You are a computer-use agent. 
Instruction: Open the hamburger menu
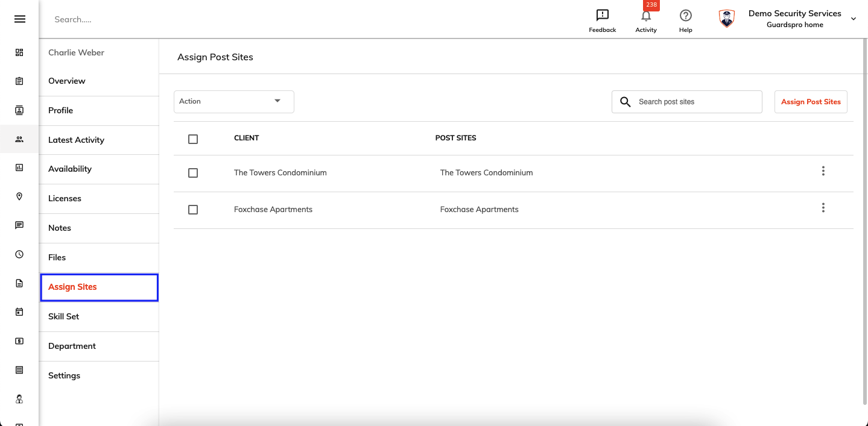pos(20,19)
